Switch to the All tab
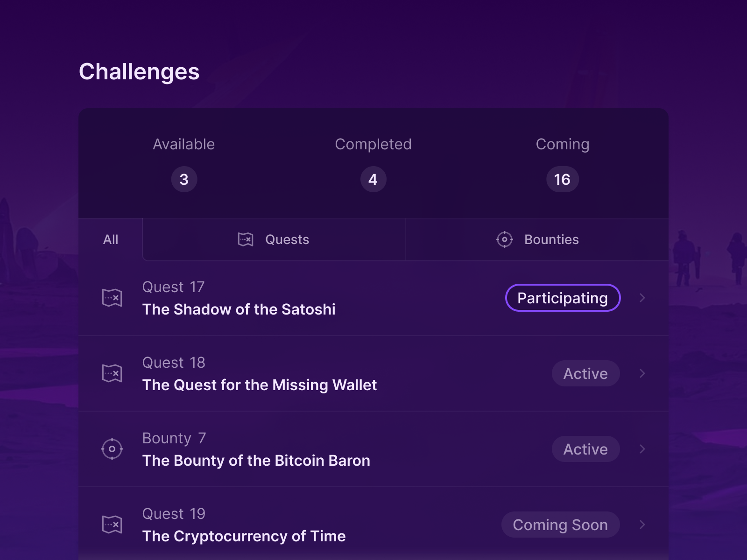The image size is (747, 560). click(111, 239)
